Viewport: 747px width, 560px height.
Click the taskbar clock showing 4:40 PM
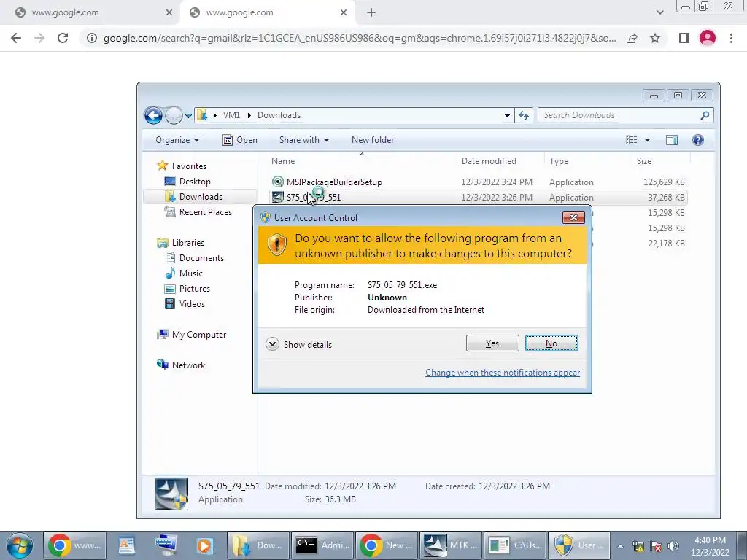click(x=710, y=546)
